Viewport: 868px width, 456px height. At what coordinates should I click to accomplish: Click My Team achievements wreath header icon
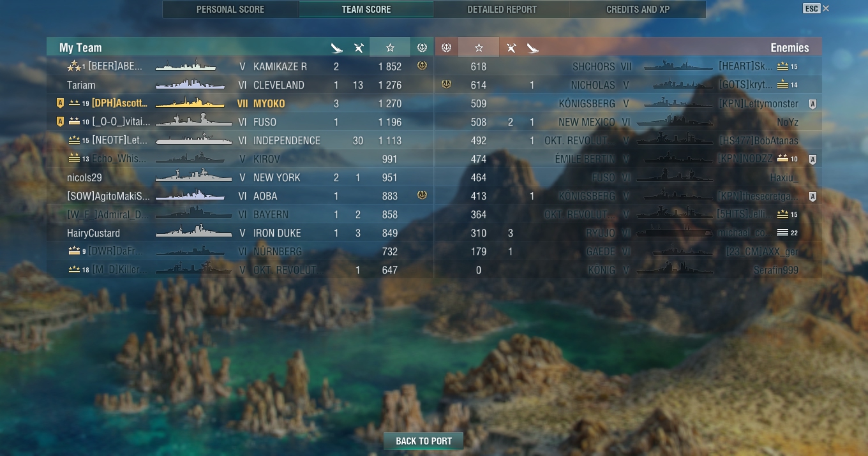click(422, 48)
